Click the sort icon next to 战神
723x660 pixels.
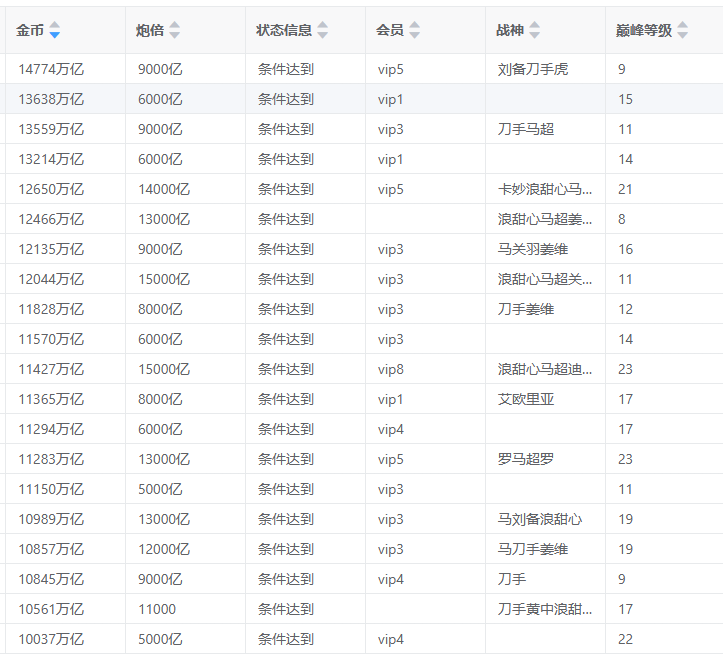[x=534, y=31]
